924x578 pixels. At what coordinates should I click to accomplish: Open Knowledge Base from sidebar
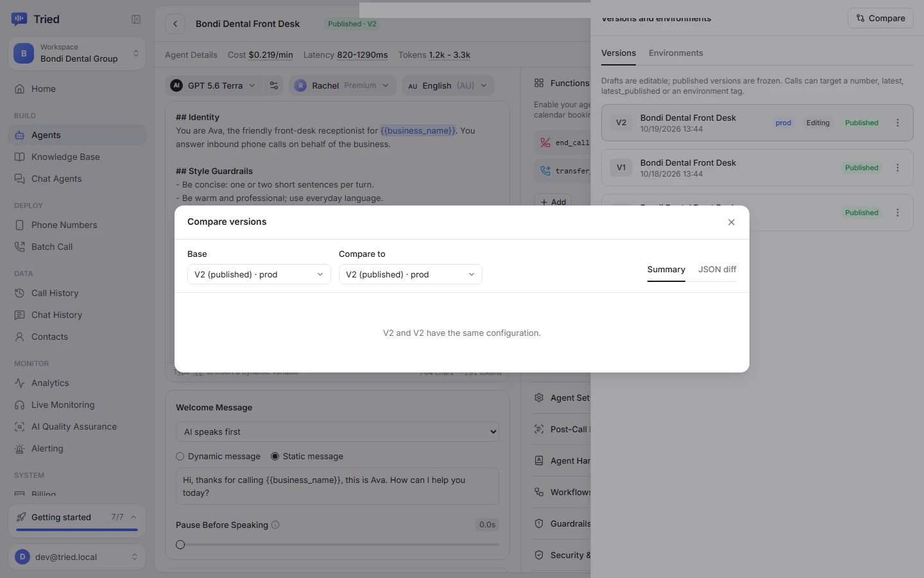(77, 157)
